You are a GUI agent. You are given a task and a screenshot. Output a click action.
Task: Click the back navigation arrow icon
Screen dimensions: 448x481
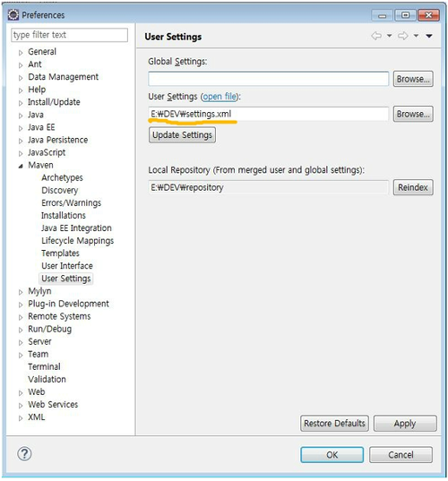pos(376,36)
